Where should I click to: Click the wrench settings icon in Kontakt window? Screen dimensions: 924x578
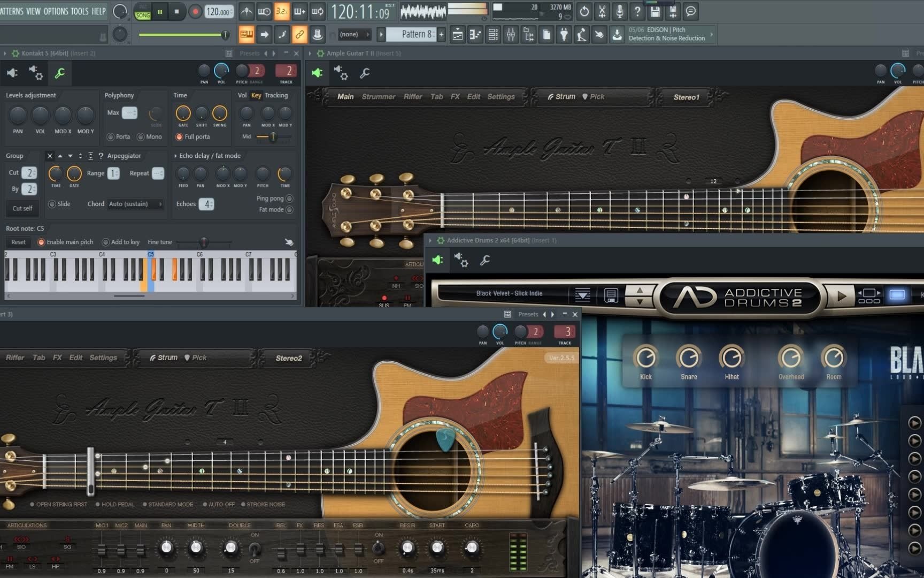tap(60, 73)
